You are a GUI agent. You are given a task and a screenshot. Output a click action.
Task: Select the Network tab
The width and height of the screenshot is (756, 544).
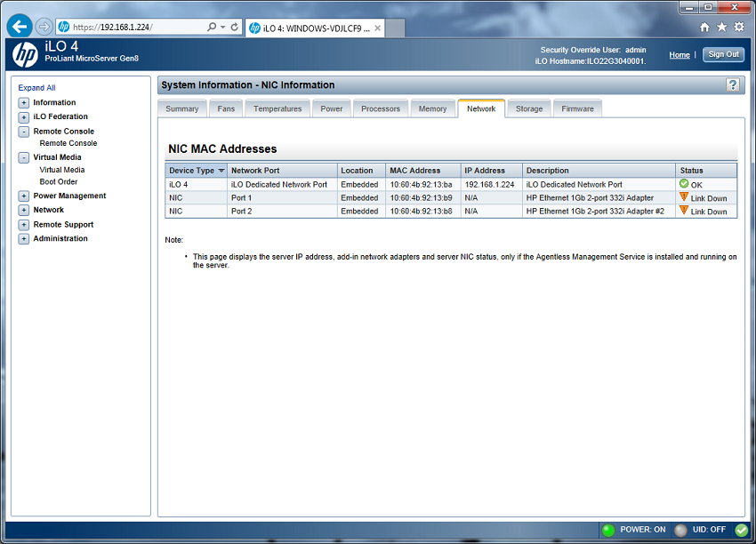[481, 108]
